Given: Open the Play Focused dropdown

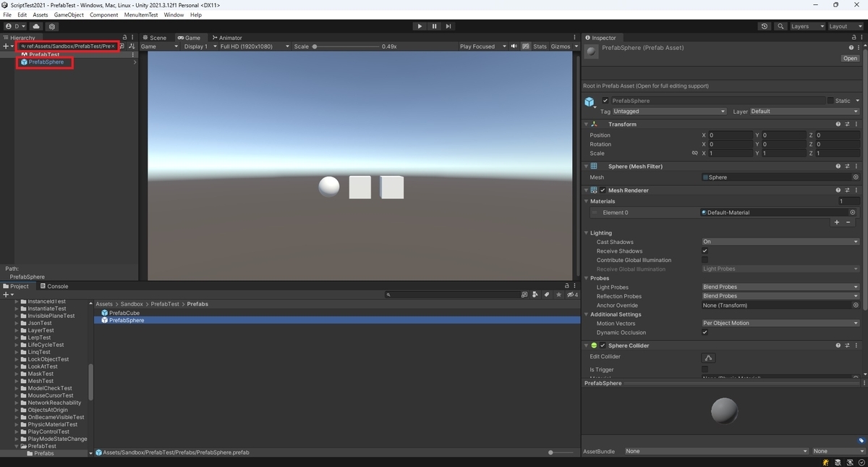Looking at the screenshot, I should pos(482,46).
